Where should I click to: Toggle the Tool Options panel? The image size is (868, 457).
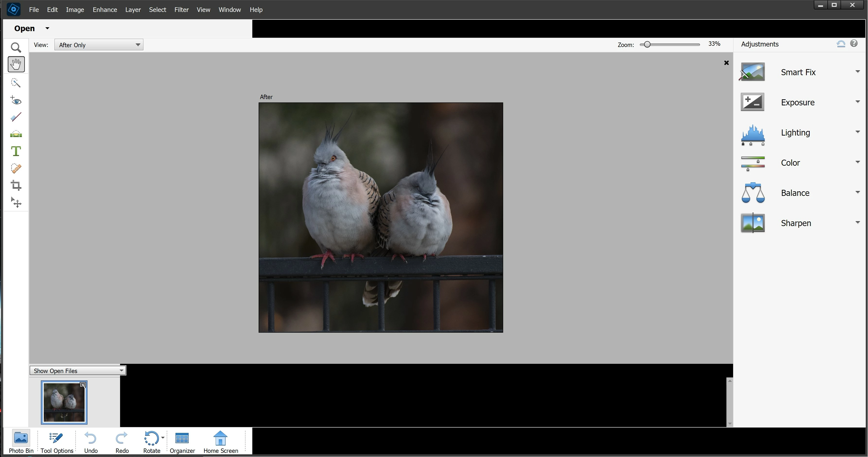click(x=57, y=441)
